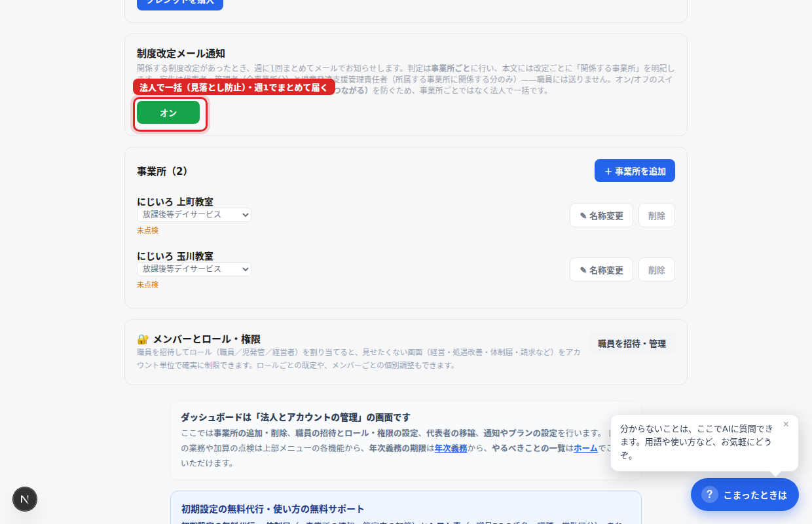Image resolution: width=812 pixels, height=524 pixels.
Task: Click 初期設定の無料代行・使い方の無料サポート heading
Action: [x=272, y=509]
